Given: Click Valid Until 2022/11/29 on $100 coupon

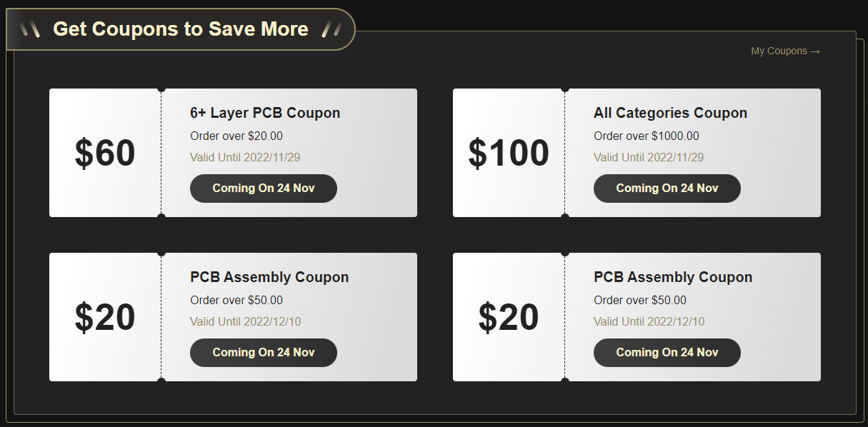Looking at the screenshot, I should tap(649, 158).
